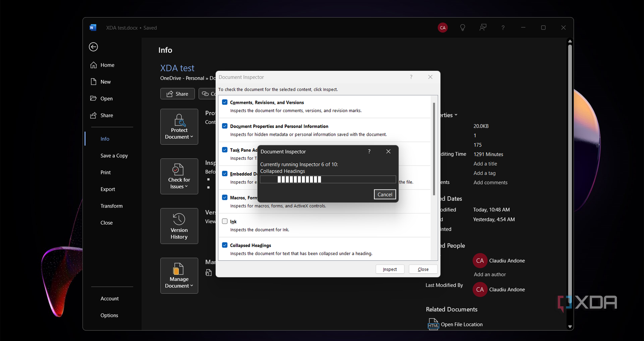Image resolution: width=644 pixels, height=341 pixels.
Task: Select Export in the left sidebar
Action: pyautogui.click(x=108, y=189)
